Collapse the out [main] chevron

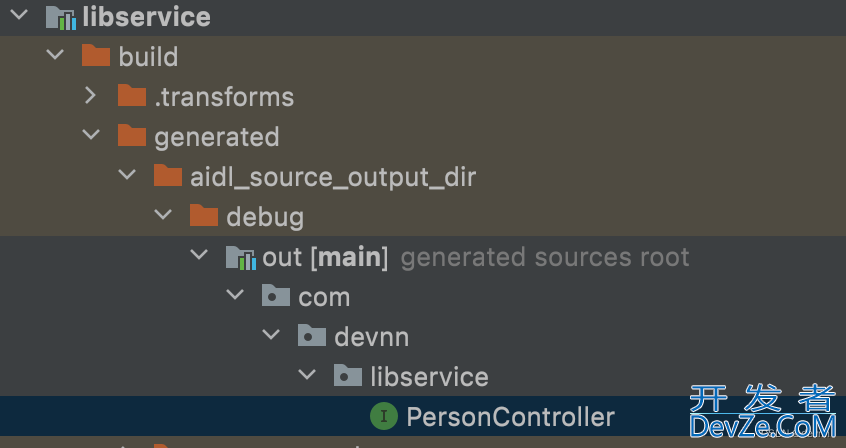(x=199, y=254)
